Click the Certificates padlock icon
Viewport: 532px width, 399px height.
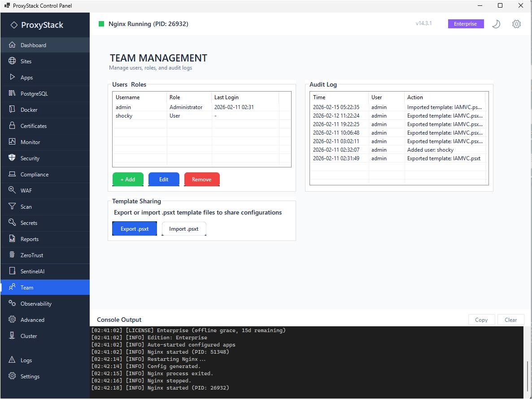[x=12, y=125]
